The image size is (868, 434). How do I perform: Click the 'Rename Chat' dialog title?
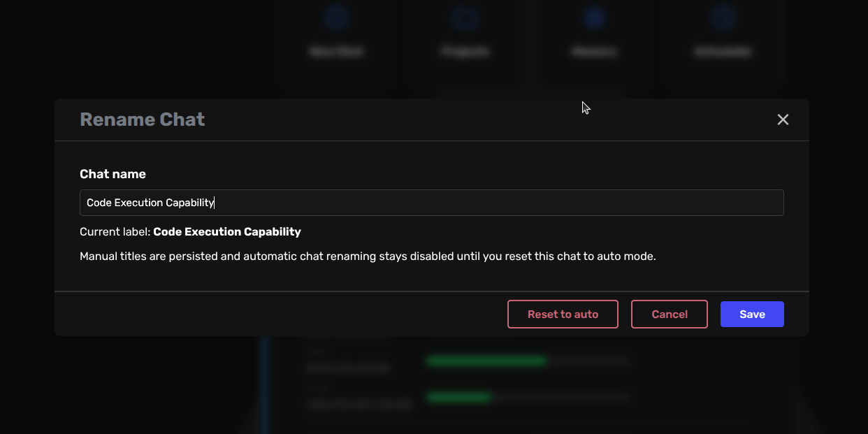143,120
